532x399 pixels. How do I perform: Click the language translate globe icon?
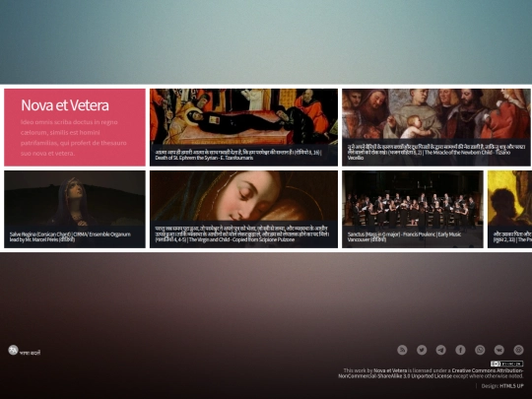13,350
